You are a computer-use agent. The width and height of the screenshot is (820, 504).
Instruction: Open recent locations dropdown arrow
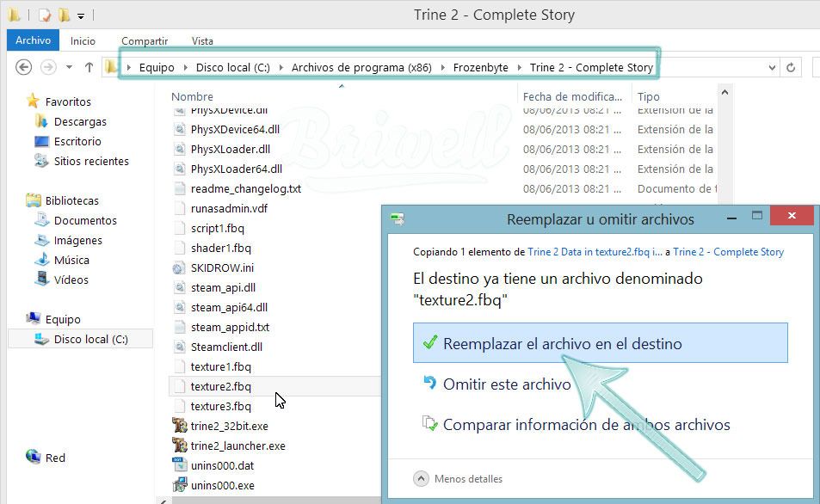[69, 67]
